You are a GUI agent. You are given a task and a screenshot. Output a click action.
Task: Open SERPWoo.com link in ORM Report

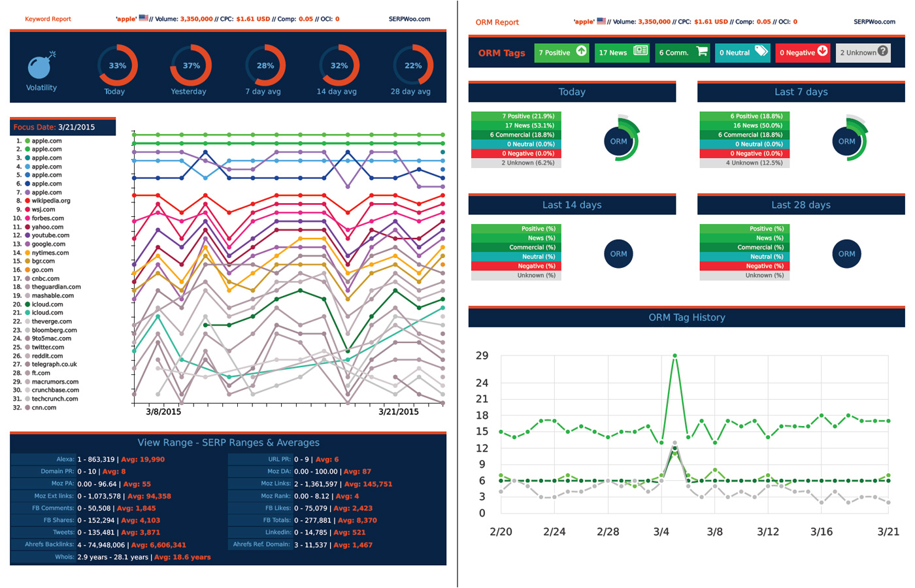coord(874,22)
